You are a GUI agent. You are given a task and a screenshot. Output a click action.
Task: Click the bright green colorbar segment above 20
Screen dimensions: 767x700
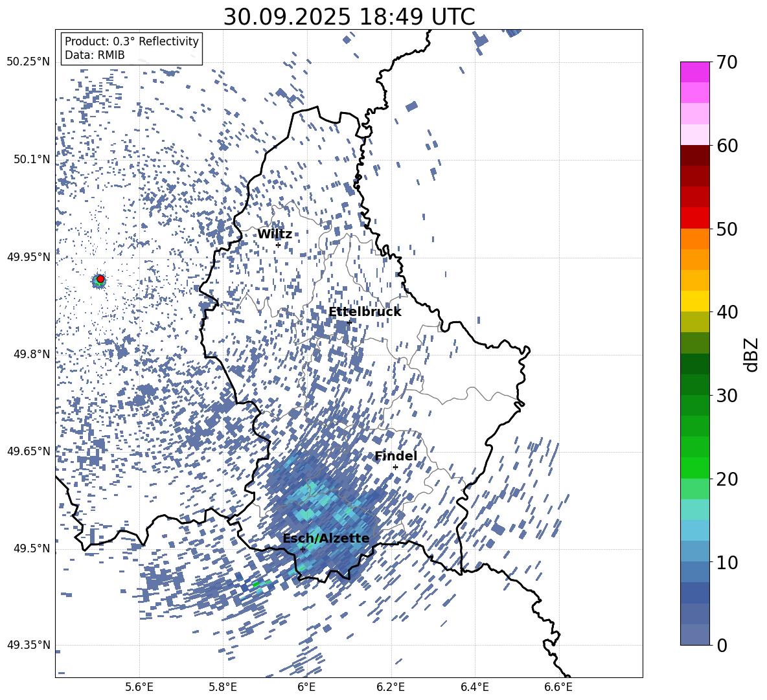click(x=695, y=468)
